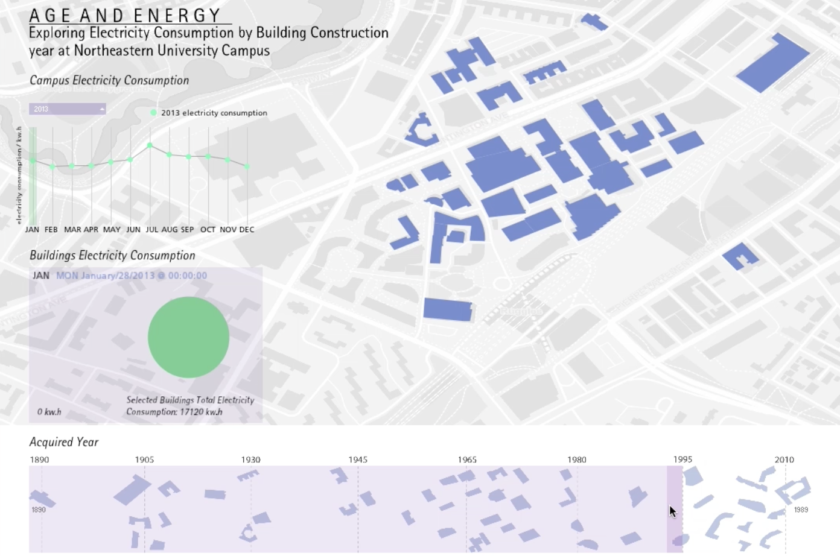This screenshot has width=840, height=556.
Task: Click the large green consumption circle
Action: coord(189,337)
